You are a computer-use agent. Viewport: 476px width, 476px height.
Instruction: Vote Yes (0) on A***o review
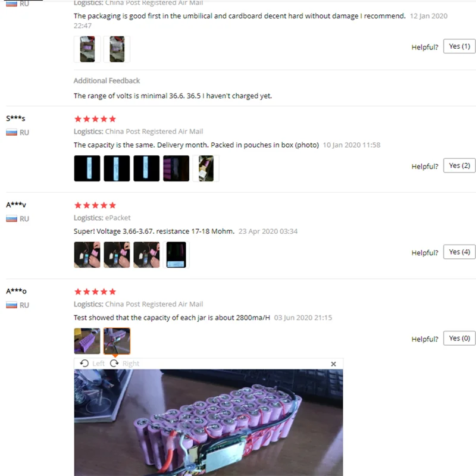(x=459, y=338)
